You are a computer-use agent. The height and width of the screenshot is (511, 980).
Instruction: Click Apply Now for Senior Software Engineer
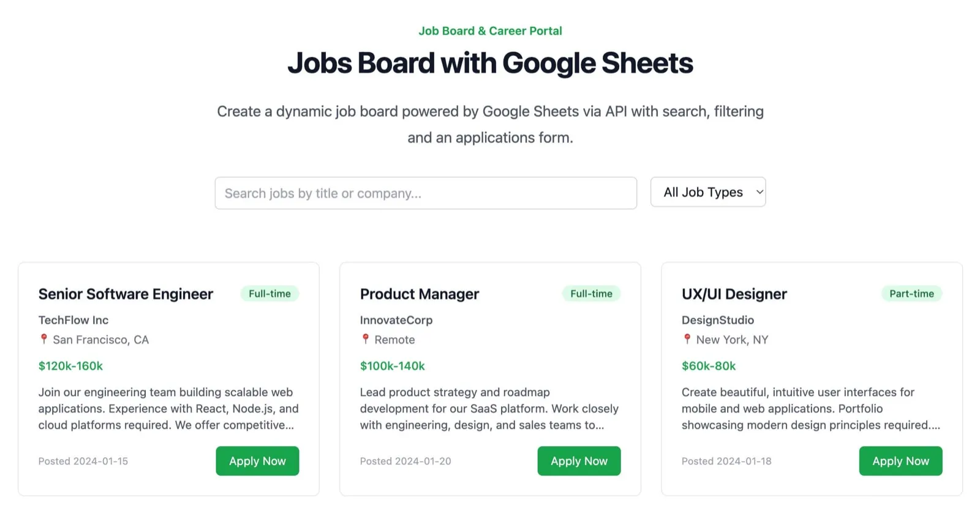[257, 461]
